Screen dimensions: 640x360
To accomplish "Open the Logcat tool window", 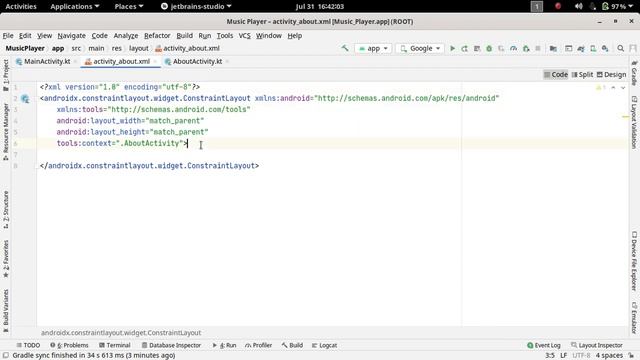I will point(324,345).
